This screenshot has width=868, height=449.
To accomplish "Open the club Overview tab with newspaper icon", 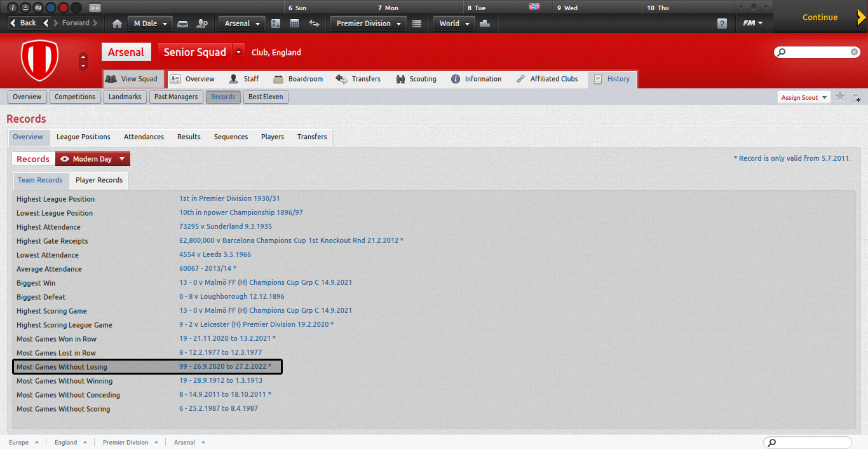I will click(193, 79).
